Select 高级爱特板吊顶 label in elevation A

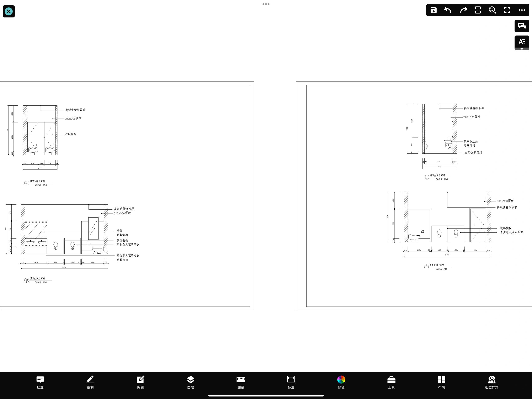(x=75, y=110)
